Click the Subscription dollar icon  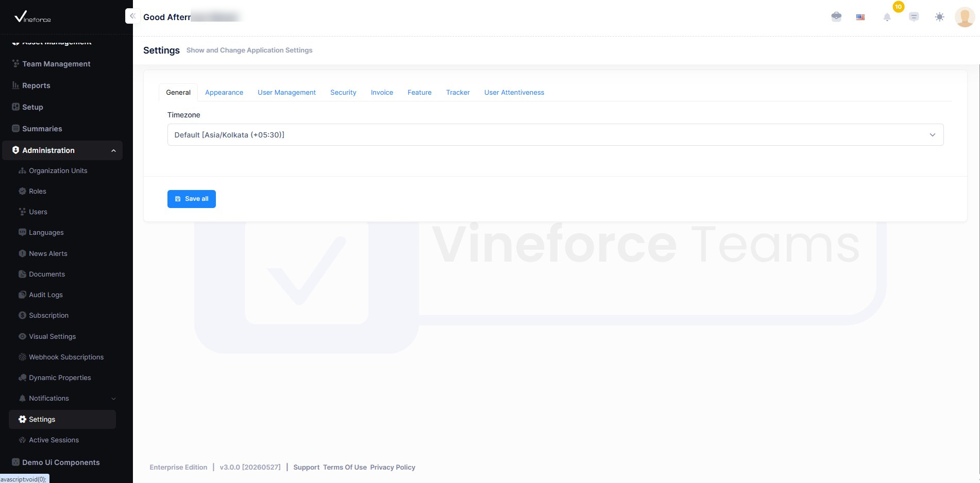[x=22, y=316]
